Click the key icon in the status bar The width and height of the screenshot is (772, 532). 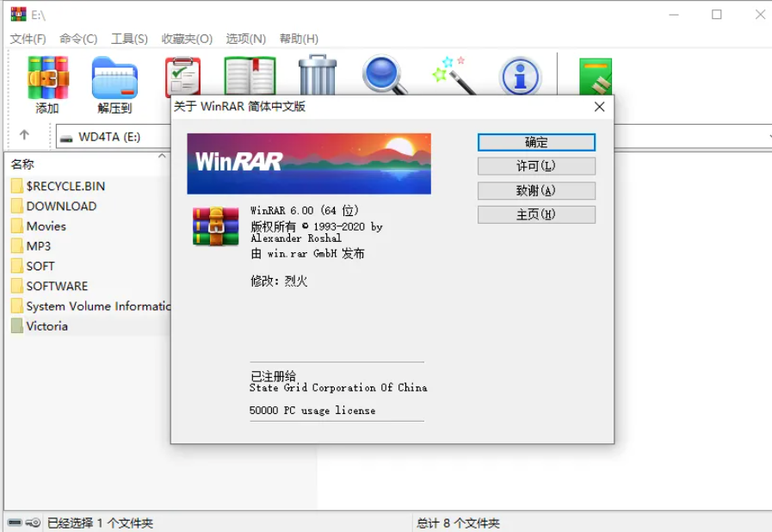tap(33, 523)
